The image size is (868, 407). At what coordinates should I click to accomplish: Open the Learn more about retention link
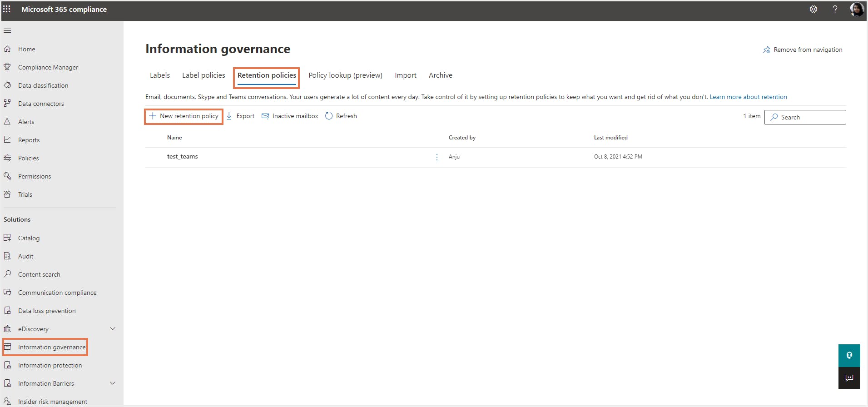pos(749,97)
